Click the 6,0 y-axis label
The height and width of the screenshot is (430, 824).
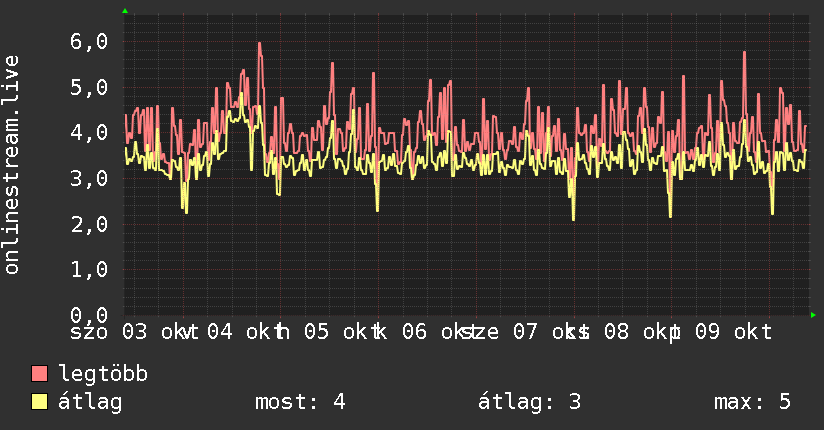click(x=89, y=42)
